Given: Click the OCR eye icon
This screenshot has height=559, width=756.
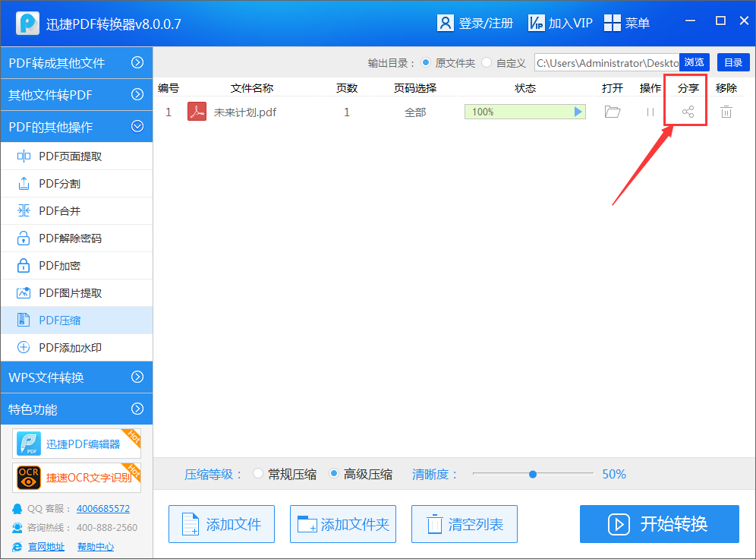Looking at the screenshot, I should coord(28,478).
